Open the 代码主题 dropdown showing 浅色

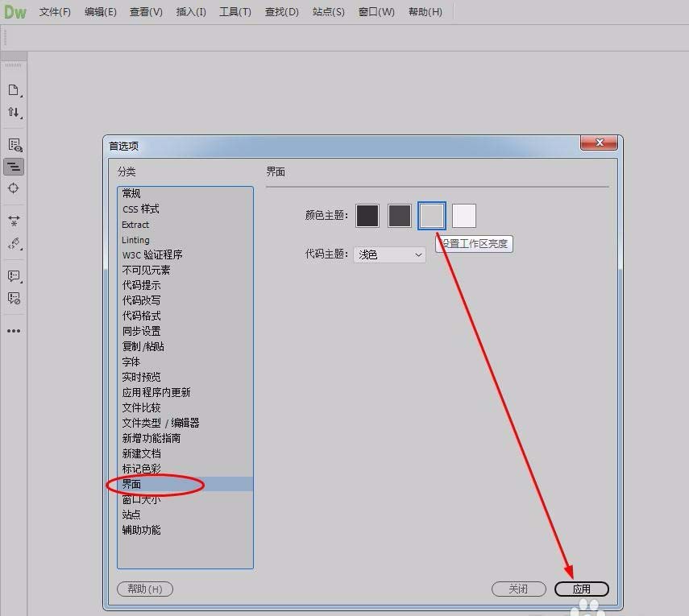pyautogui.click(x=389, y=254)
